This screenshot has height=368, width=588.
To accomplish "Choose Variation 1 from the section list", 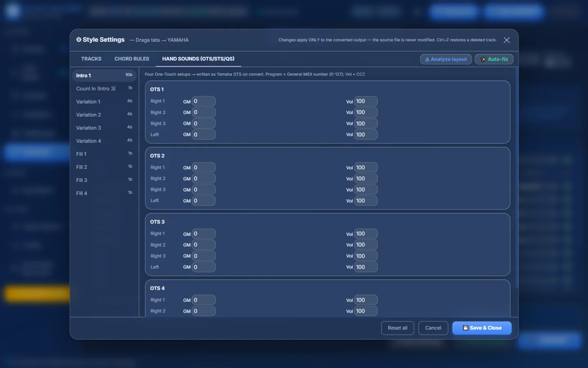I will tap(104, 101).
